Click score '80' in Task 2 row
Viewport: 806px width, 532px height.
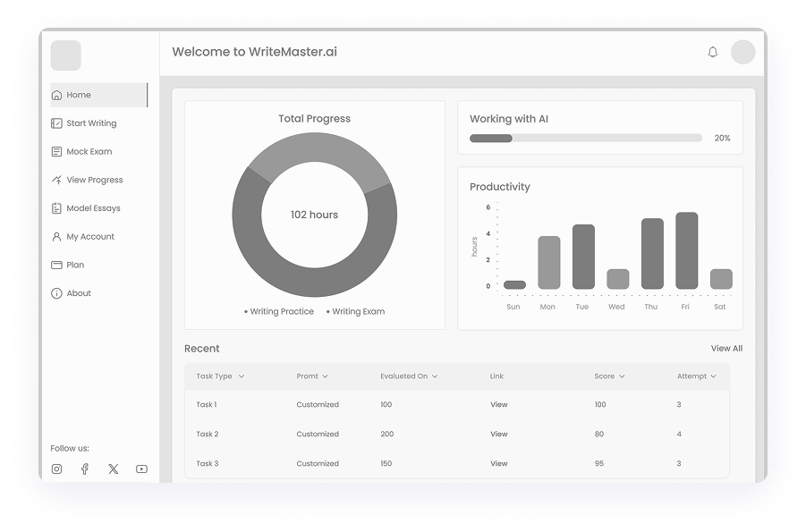click(598, 434)
